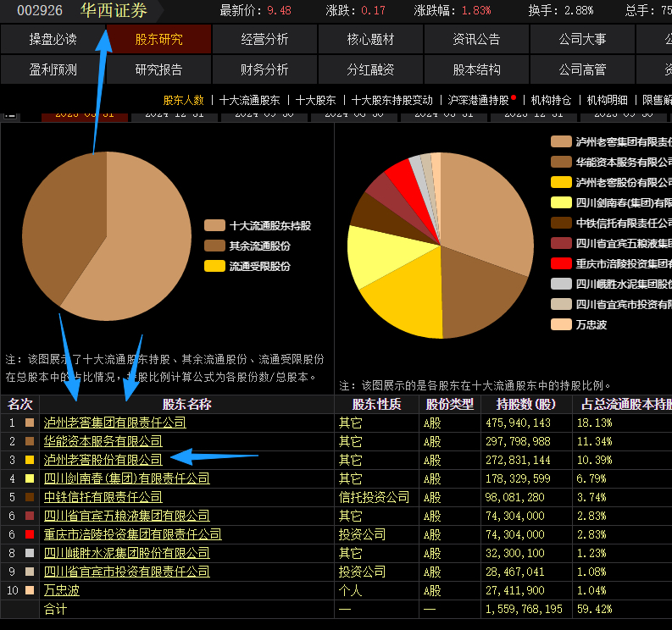Screen dimensions: 672x630
Task: Switch to the 经营分析 tab
Action: point(264,40)
